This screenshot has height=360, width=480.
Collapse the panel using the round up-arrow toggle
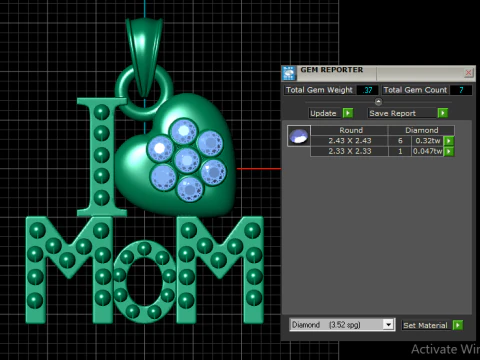pos(378,102)
